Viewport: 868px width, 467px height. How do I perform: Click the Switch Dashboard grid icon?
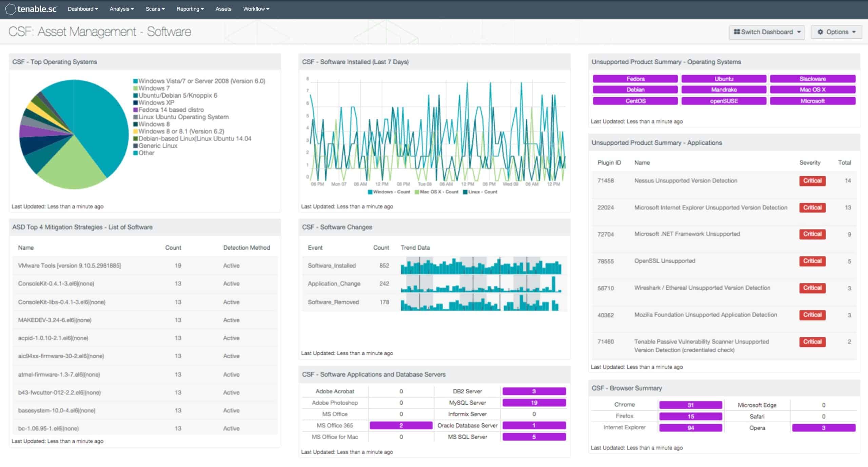pos(736,32)
